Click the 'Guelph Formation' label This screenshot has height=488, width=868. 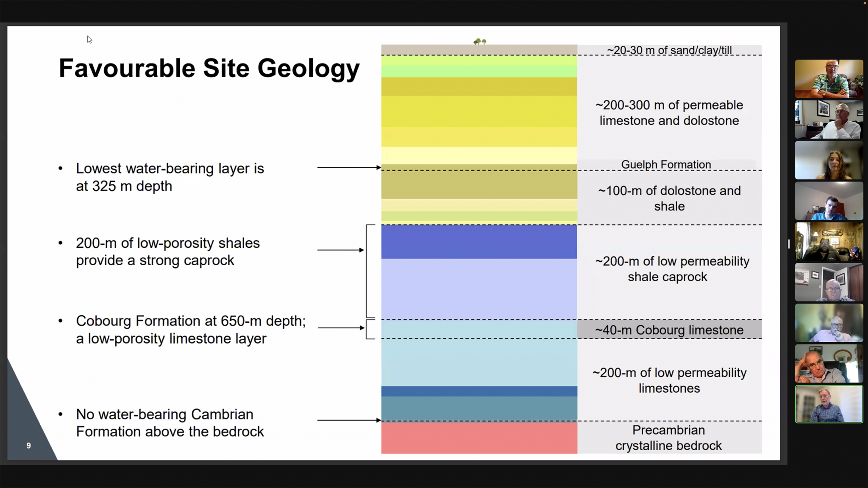pos(665,164)
